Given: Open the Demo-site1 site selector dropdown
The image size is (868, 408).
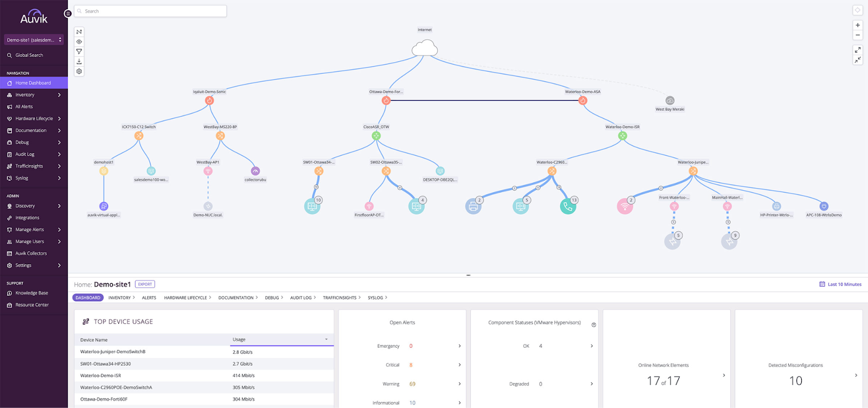Looking at the screenshot, I should (x=34, y=40).
